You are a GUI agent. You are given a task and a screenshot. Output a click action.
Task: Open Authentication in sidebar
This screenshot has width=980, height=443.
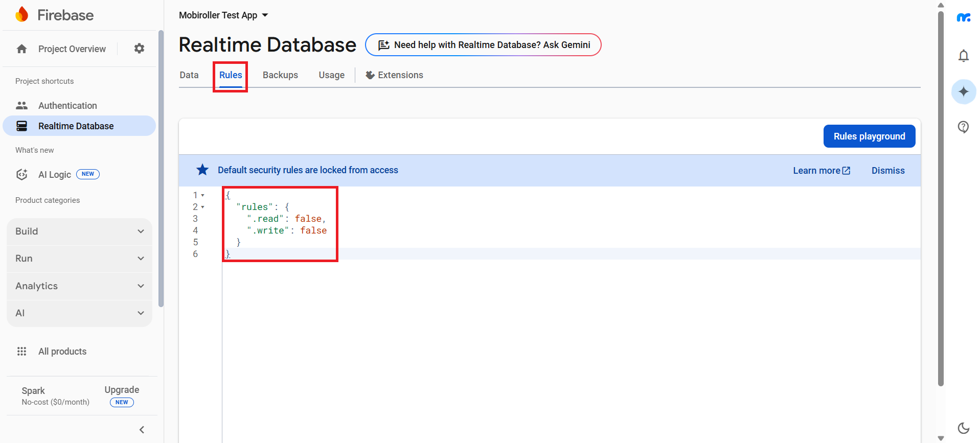79,106
